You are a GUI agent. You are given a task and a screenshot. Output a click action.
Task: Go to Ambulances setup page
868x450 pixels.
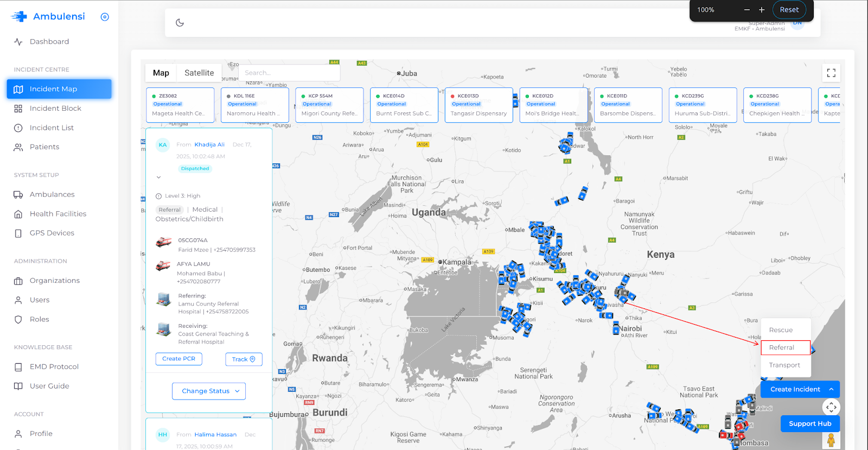tap(52, 194)
